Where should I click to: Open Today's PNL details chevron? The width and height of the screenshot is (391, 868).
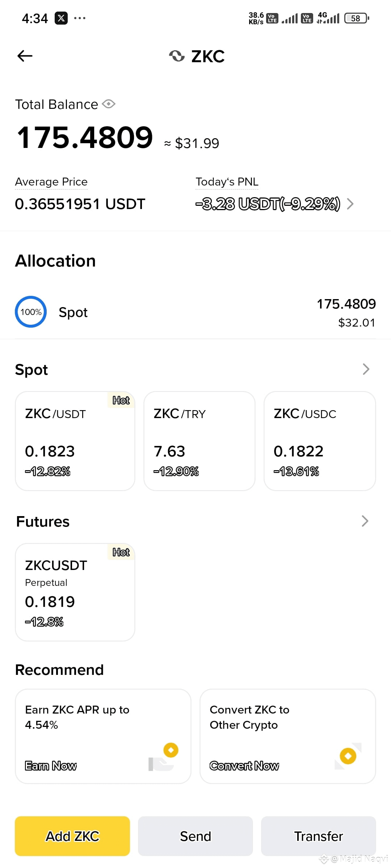[350, 204]
